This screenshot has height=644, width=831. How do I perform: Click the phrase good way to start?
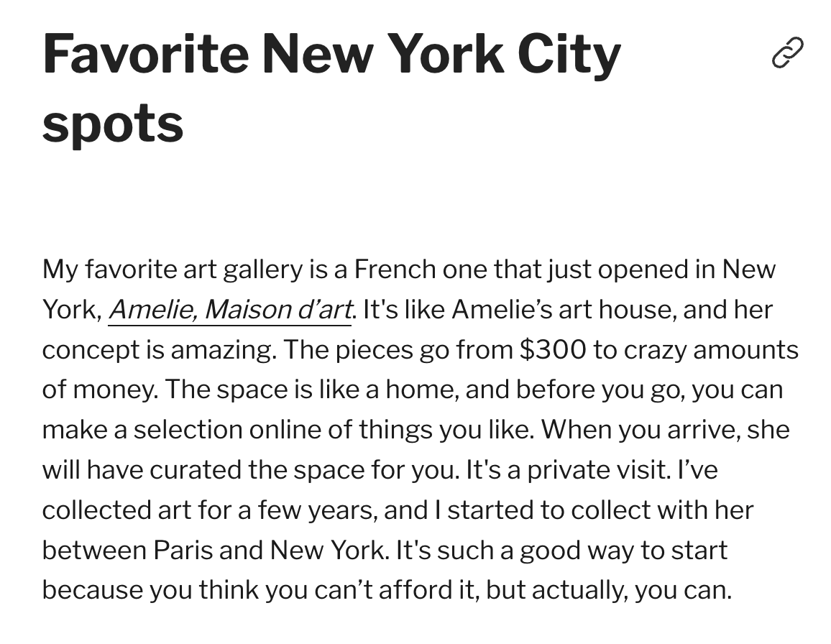(x=623, y=550)
